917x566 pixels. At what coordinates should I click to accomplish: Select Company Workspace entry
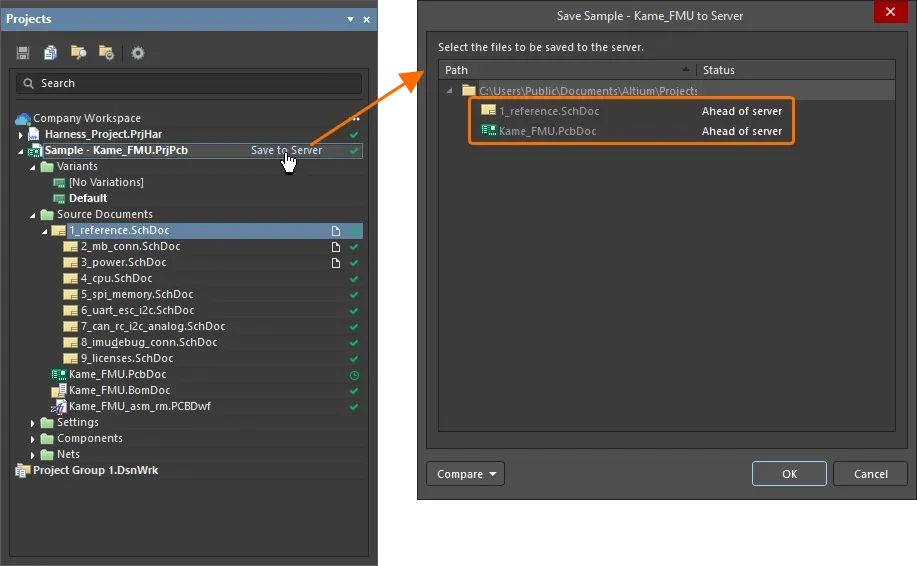(x=87, y=118)
